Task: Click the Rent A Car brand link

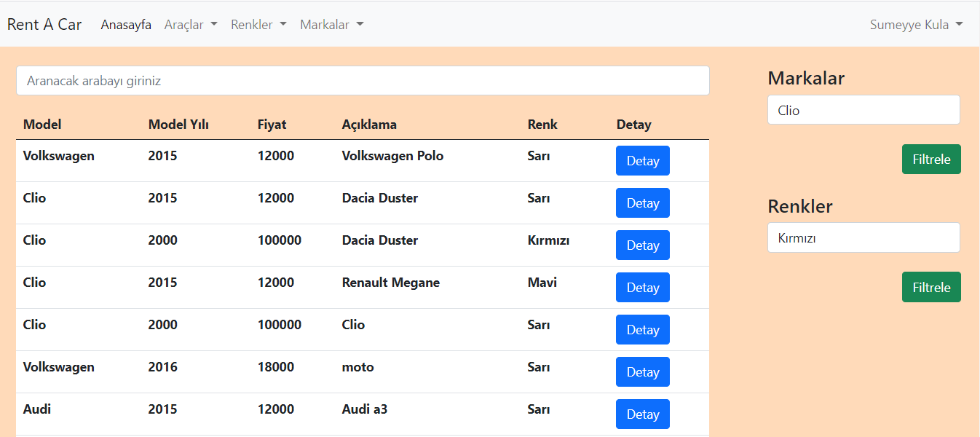Action: [44, 24]
